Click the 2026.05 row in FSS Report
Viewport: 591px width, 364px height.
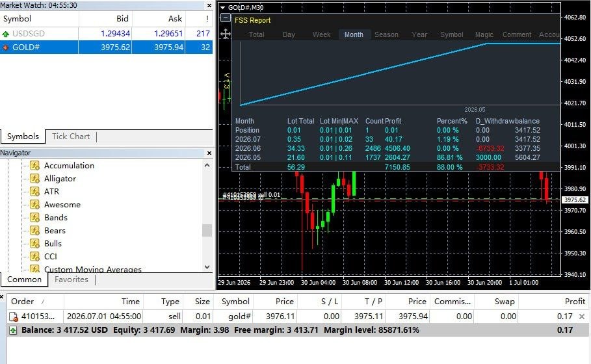(x=396, y=157)
